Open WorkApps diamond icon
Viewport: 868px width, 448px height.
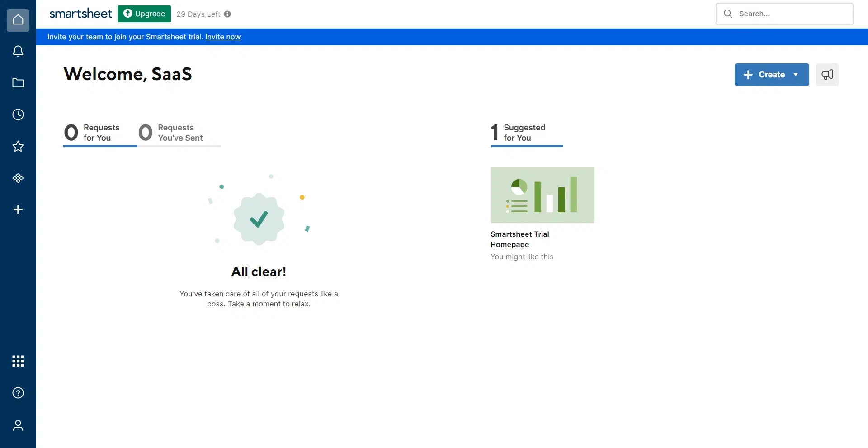pos(18,178)
